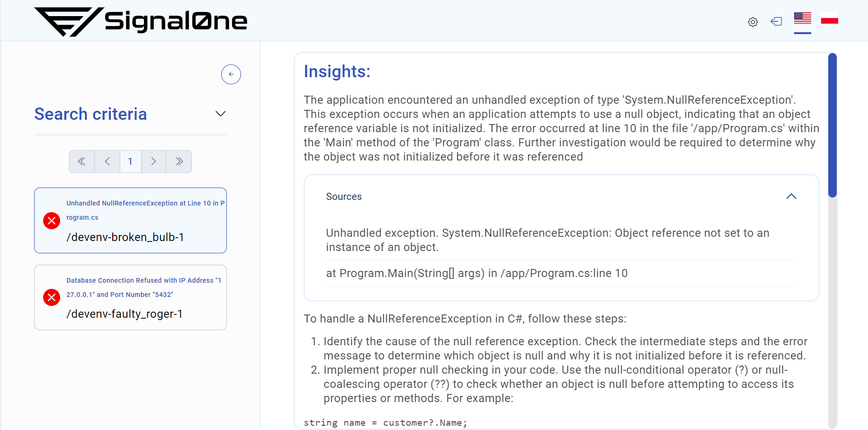Collapse the Sources panel chevron
Screen dimensions: 868x430
point(791,197)
